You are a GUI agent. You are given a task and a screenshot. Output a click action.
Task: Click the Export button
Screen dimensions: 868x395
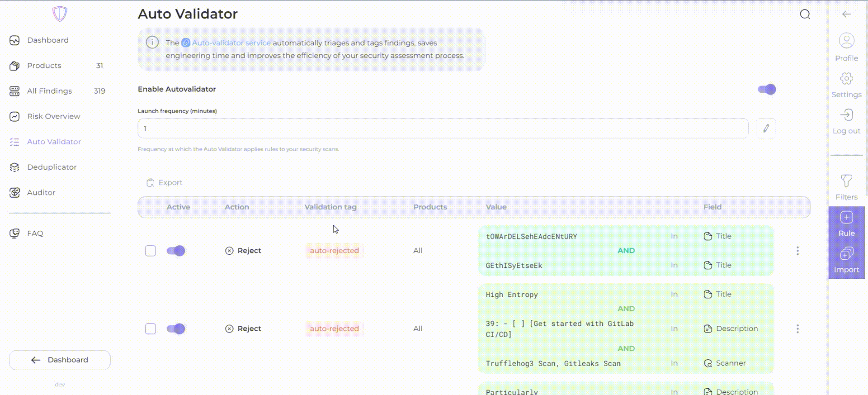[165, 183]
